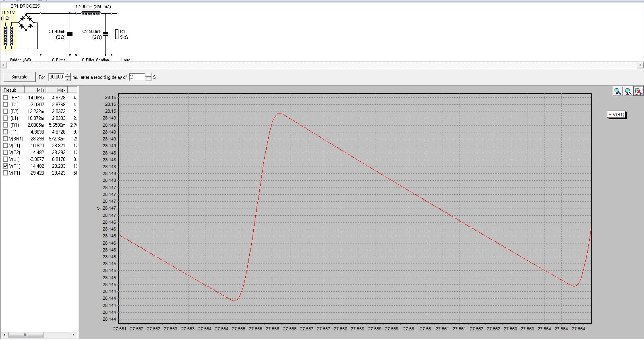Click V(T1) max value 29.423

pos(58,173)
